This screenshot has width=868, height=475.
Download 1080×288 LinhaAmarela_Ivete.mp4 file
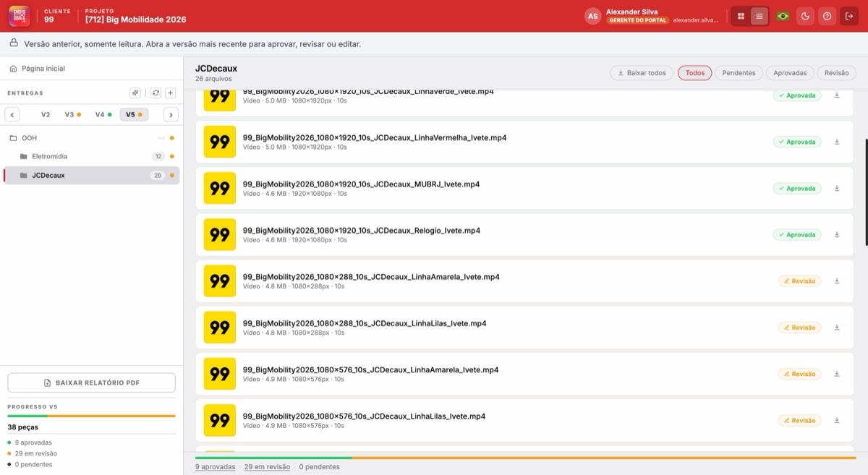837,281
